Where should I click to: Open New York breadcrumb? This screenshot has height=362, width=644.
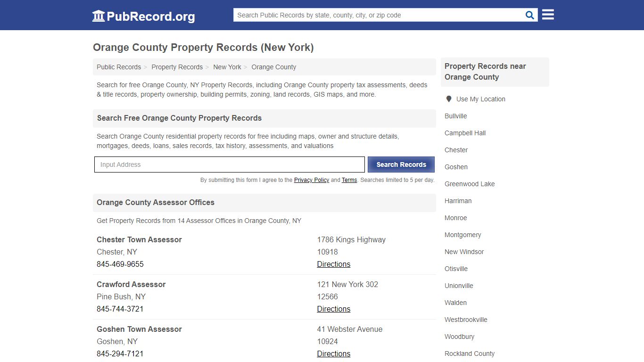[x=227, y=67]
